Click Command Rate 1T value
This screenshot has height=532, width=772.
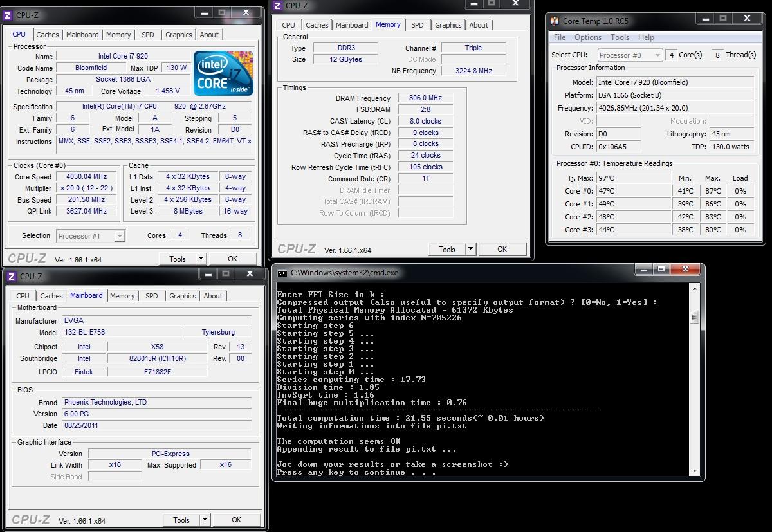pyautogui.click(x=425, y=178)
